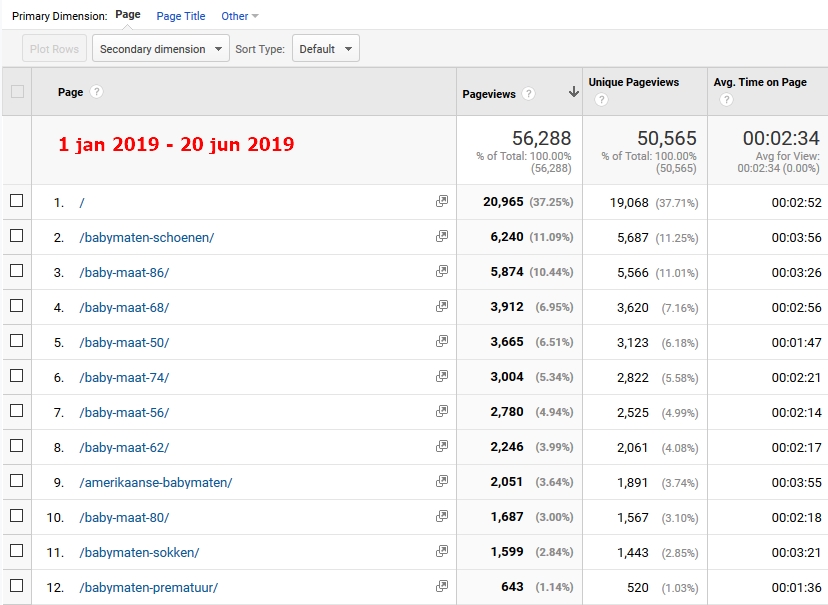
Task: Tick checkbox for /baby-maat-86/ row
Action: click(17, 271)
